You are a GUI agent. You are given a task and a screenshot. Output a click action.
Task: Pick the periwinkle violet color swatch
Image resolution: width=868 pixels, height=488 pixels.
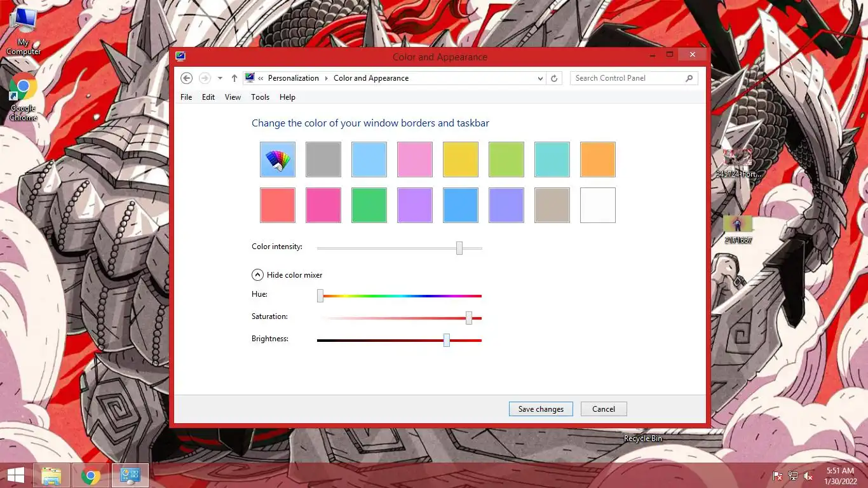[506, 205]
